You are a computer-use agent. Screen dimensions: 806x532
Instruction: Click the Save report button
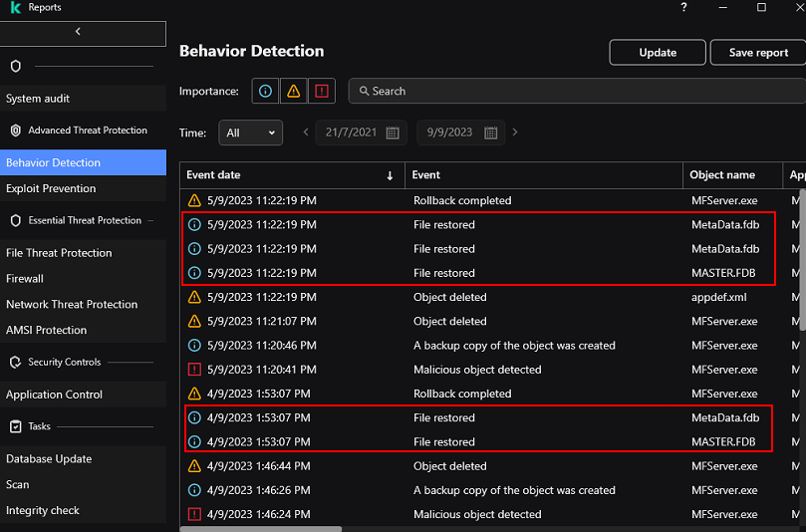pyautogui.click(x=758, y=53)
